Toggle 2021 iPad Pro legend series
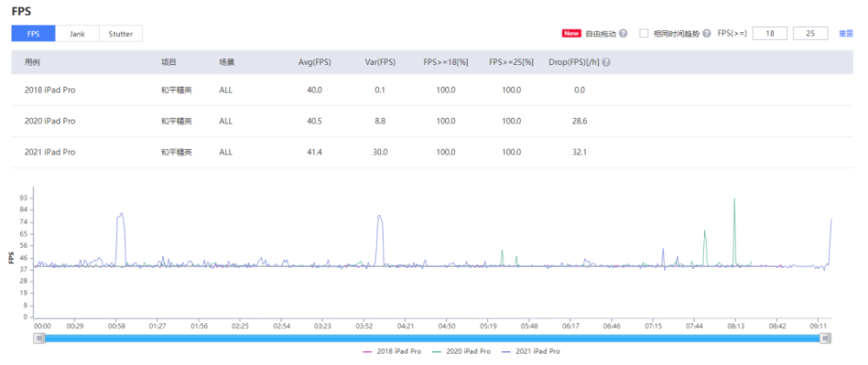The image size is (868, 365). tap(530, 351)
